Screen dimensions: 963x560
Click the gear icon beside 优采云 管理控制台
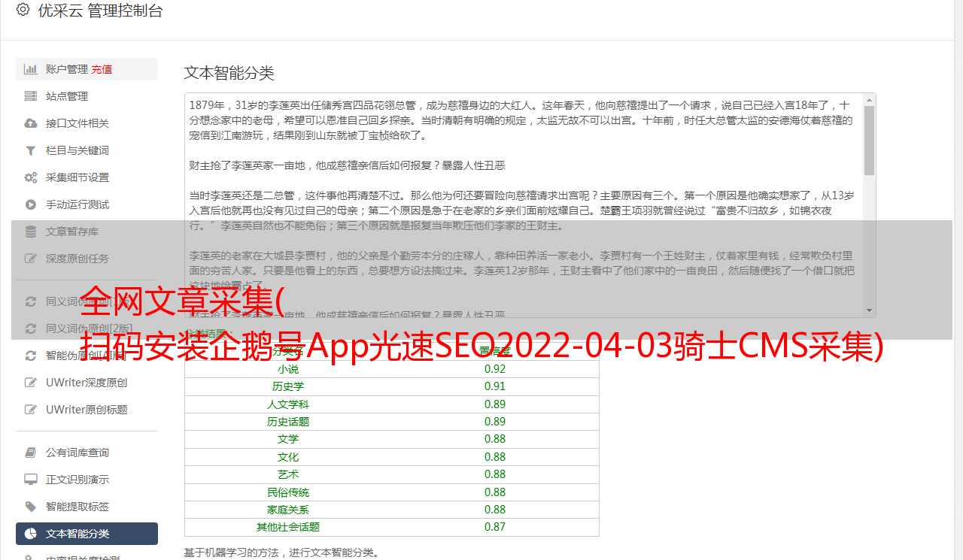(23, 10)
